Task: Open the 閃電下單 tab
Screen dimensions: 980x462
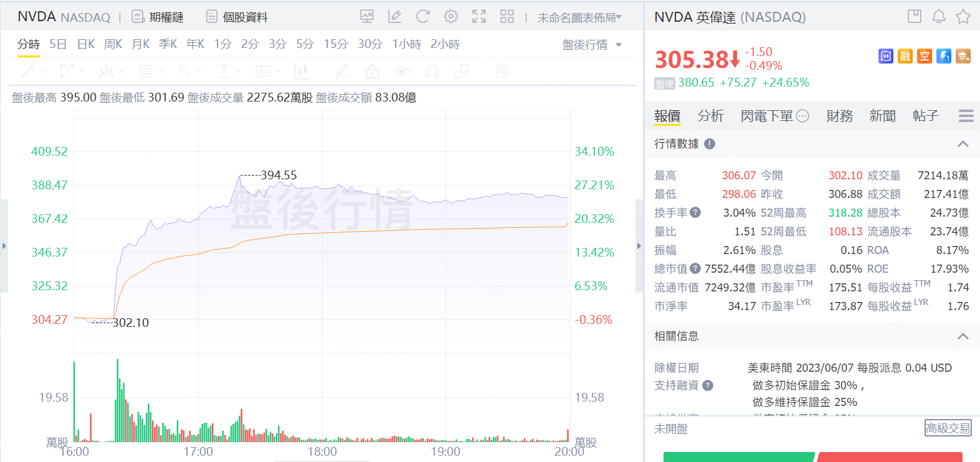Action: [x=767, y=116]
